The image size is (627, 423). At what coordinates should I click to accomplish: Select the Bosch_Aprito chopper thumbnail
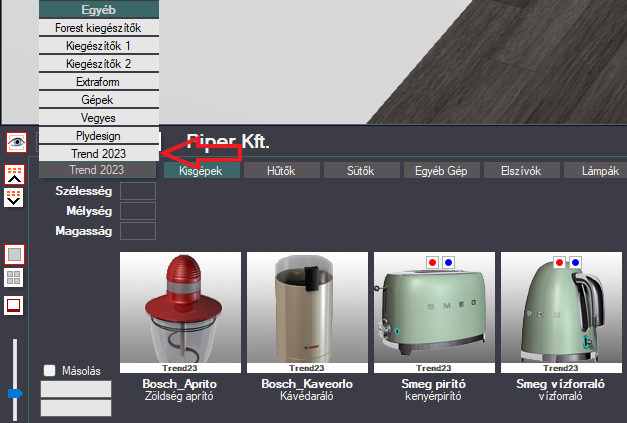pyautogui.click(x=180, y=312)
